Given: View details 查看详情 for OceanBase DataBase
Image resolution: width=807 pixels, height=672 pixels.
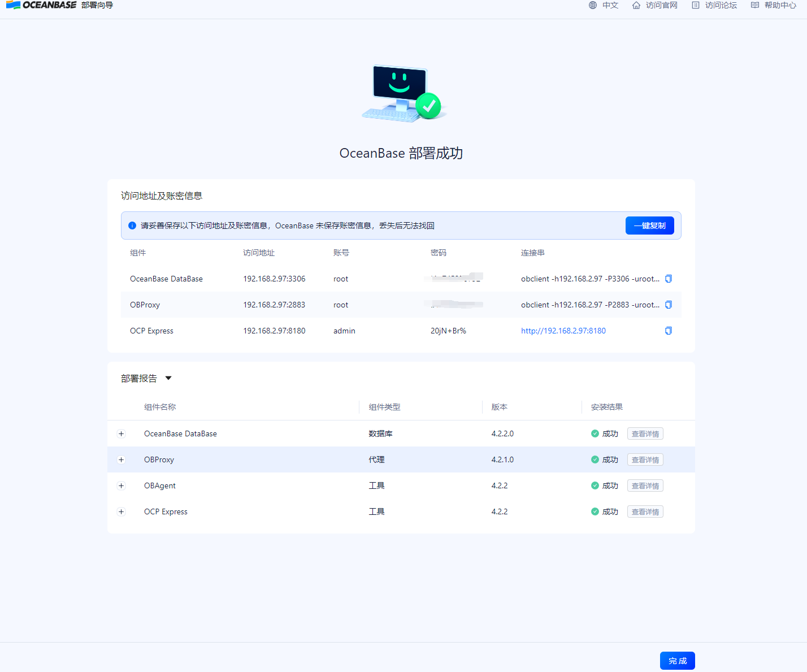Looking at the screenshot, I should 645,433.
